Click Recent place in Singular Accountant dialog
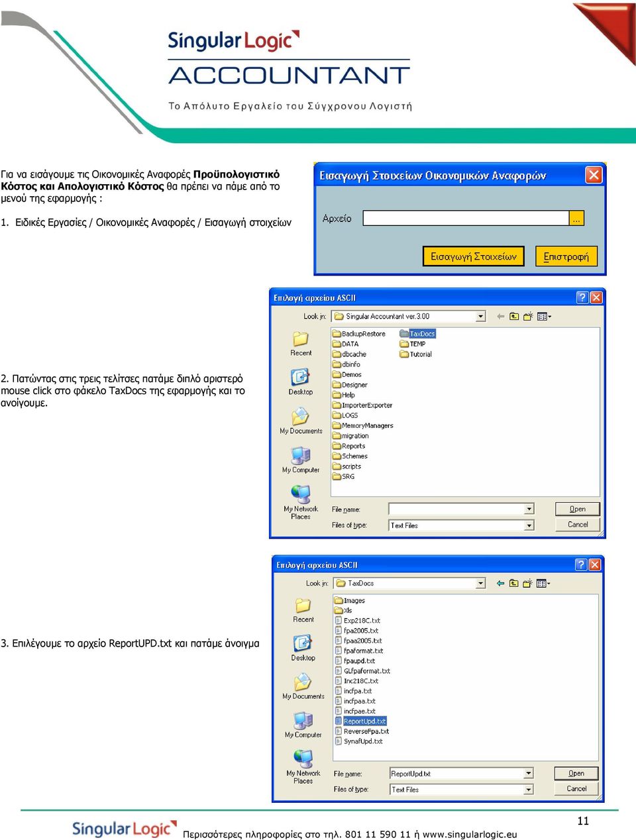Image resolution: width=636 pixels, height=840 pixels. tap(301, 344)
